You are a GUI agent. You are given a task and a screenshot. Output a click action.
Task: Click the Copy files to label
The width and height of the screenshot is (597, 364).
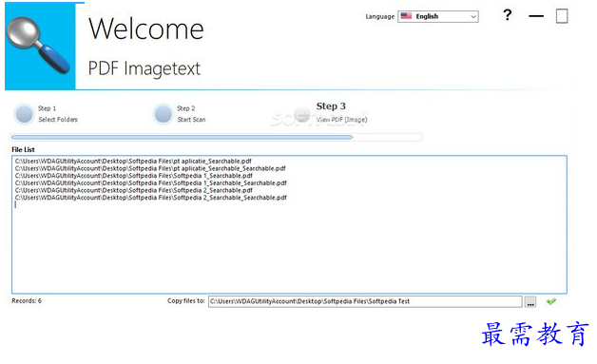[x=186, y=300]
